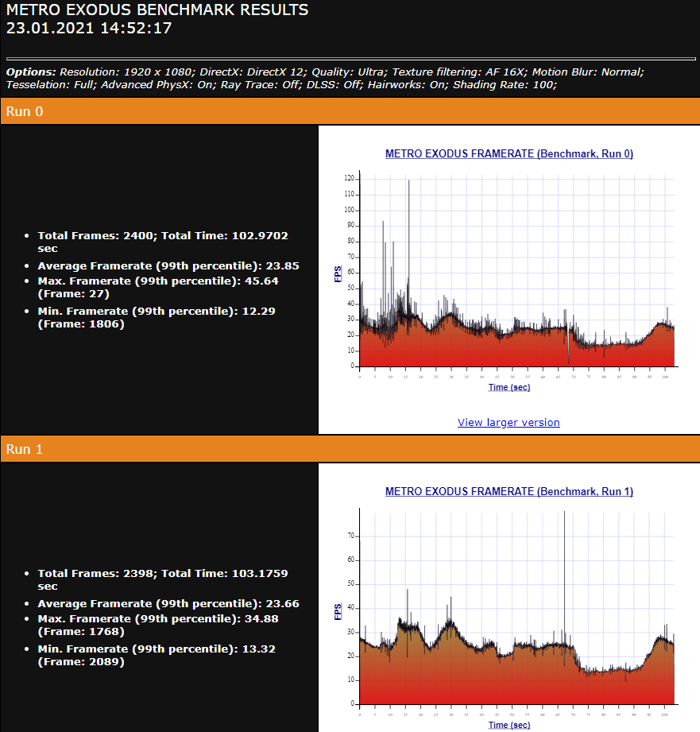Viewport: 700px width, 732px height.
Task: Click Run 1 'Total Frames: 2398' entry
Action: pyautogui.click(x=163, y=579)
